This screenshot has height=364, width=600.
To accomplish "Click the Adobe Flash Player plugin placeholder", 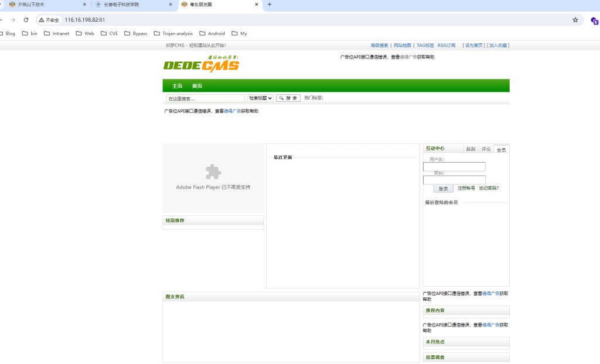I will (x=213, y=178).
